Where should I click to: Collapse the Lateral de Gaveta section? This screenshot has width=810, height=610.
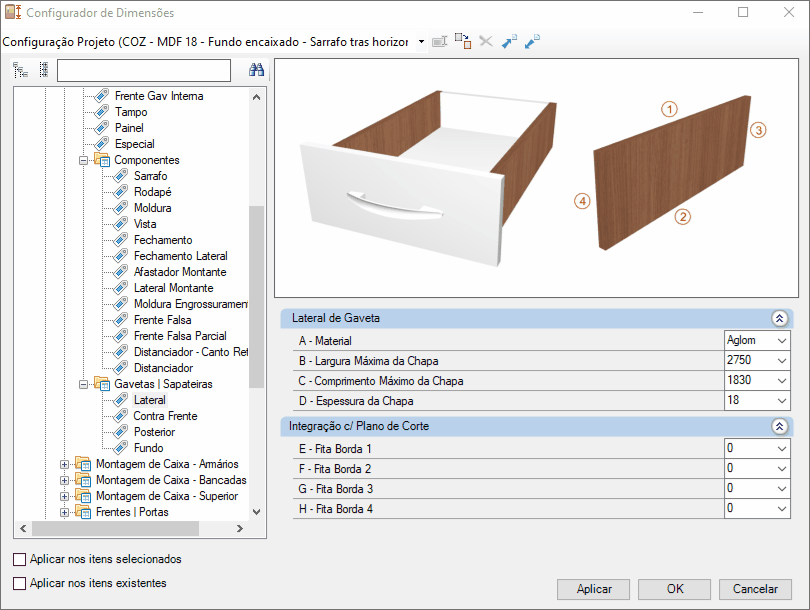tap(779, 318)
